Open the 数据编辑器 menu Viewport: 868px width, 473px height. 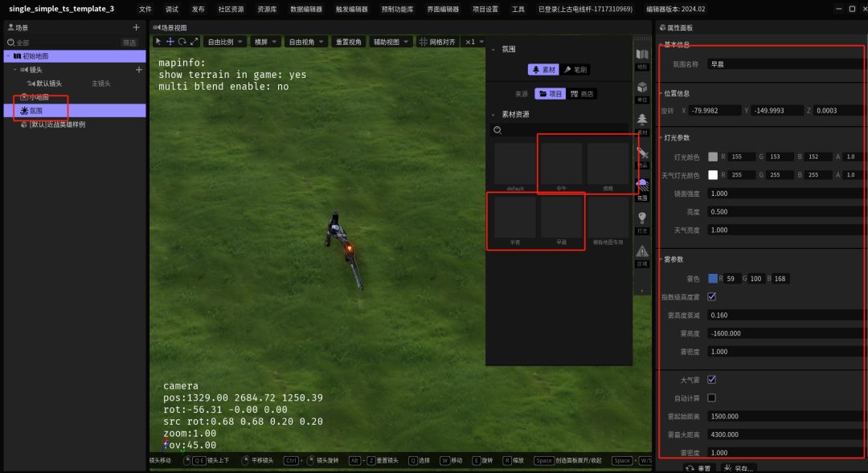tap(306, 9)
